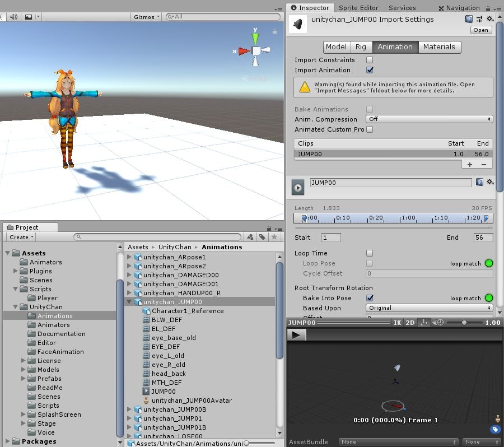Uncheck Bake Into Pose checkbox
The width and height of the screenshot is (504, 447).
coord(370,298)
